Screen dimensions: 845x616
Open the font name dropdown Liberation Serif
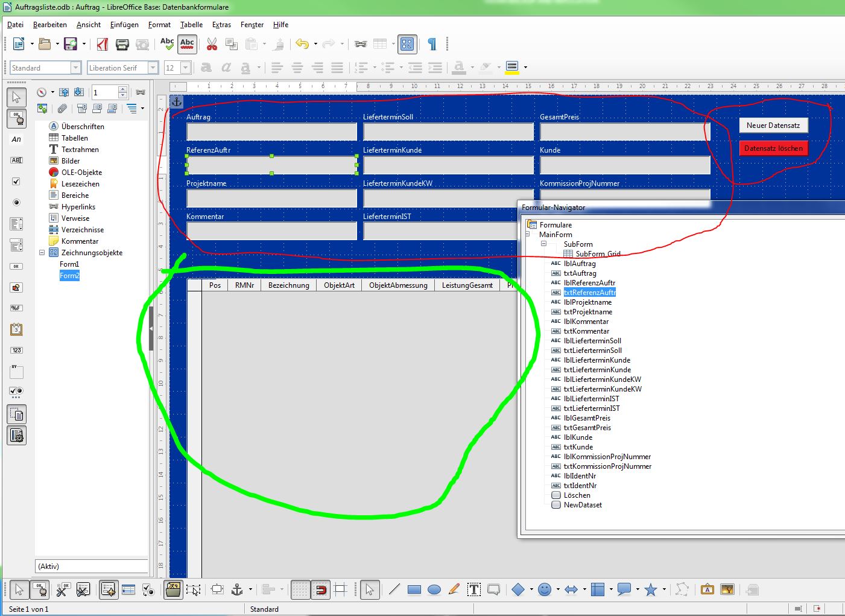click(153, 68)
